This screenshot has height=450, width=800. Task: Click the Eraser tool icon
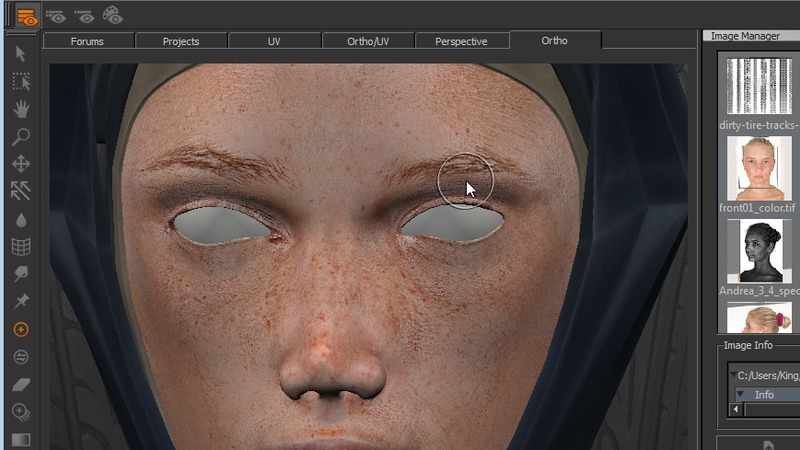[20, 384]
